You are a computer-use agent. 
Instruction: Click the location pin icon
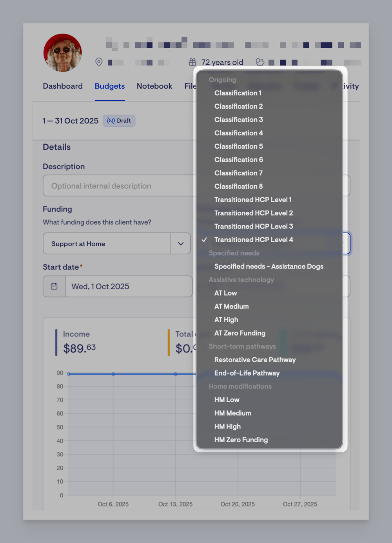tap(99, 62)
